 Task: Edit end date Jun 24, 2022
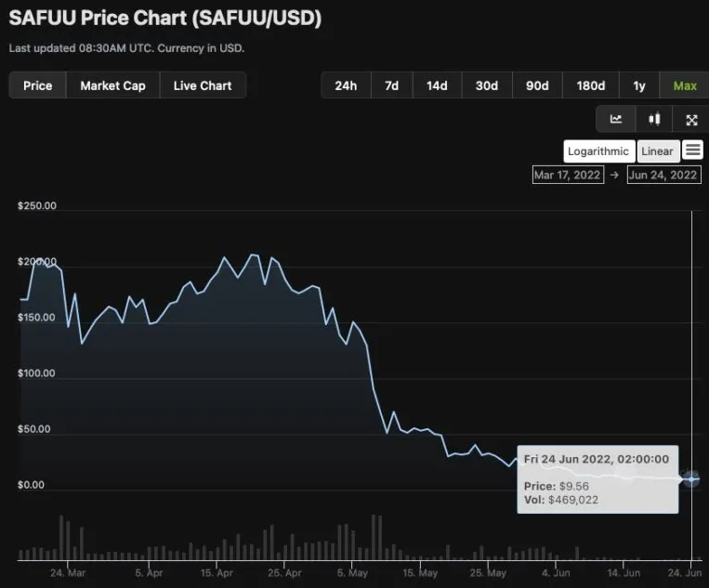coord(663,175)
